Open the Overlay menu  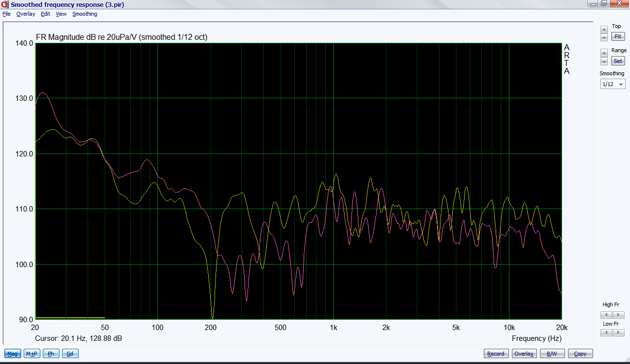[x=26, y=14]
